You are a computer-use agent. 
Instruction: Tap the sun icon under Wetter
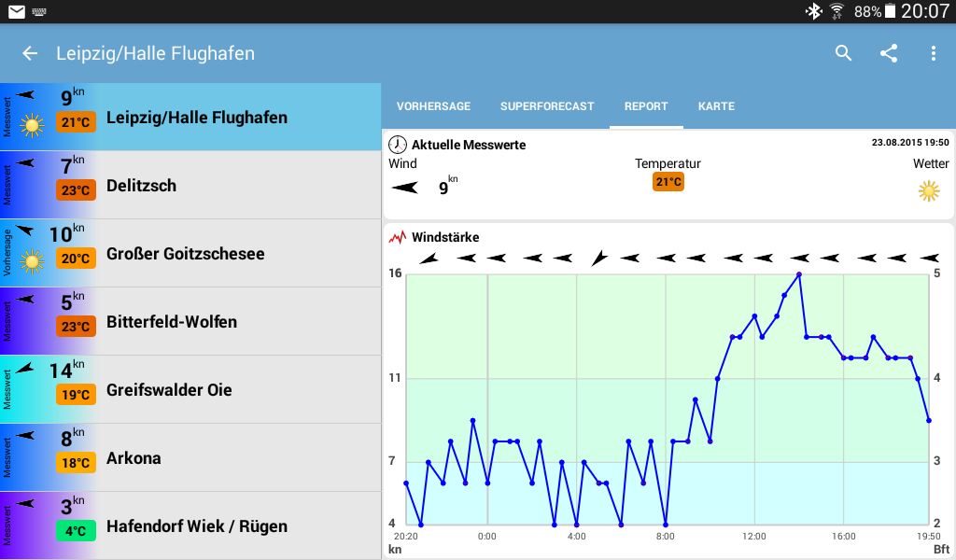(929, 191)
